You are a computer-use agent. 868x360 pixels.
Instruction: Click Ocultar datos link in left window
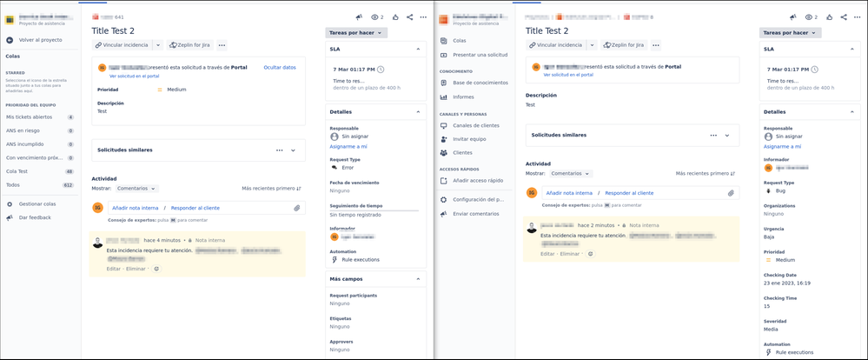(280, 67)
